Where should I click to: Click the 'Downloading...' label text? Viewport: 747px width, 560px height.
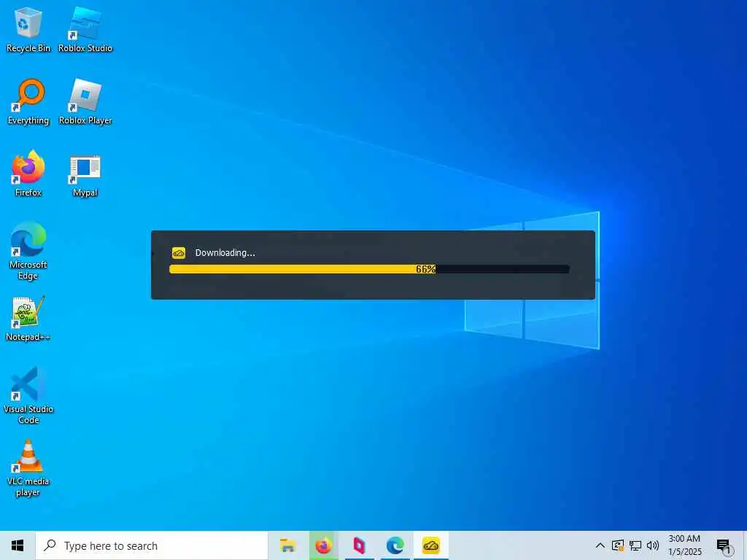click(x=225, y=253)
